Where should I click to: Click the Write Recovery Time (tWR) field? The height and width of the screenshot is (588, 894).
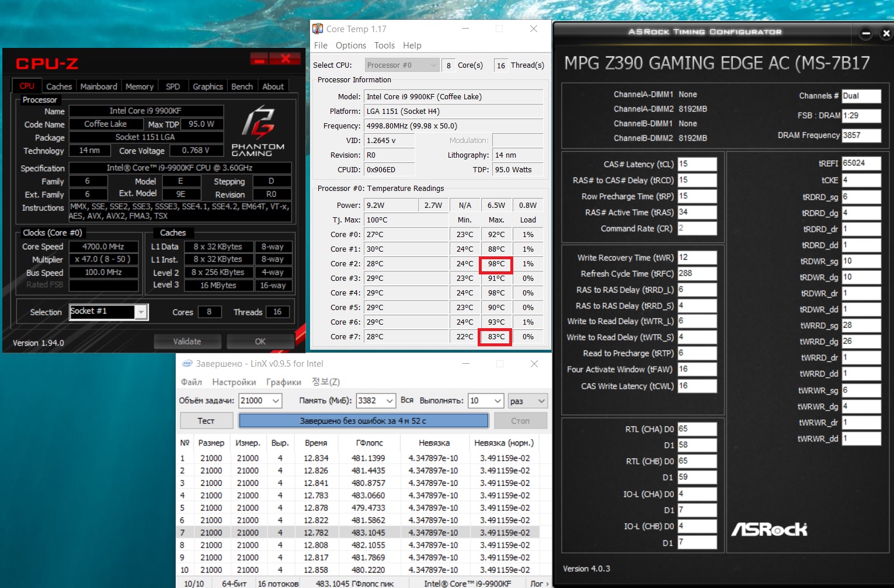click(x=697, y=258)
